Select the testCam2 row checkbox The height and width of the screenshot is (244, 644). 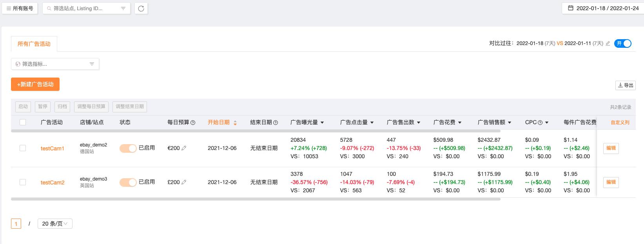[x=23, y=182]
